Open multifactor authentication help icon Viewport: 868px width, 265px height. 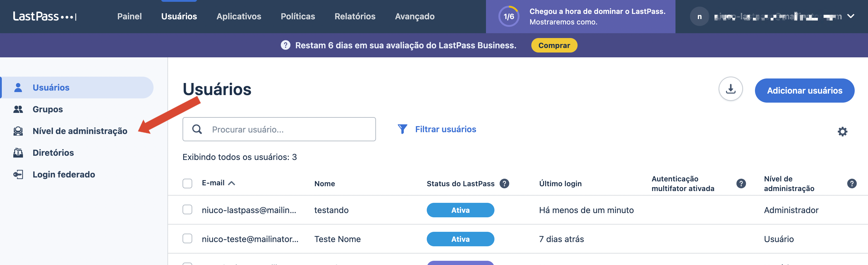[x=741, y=183]
